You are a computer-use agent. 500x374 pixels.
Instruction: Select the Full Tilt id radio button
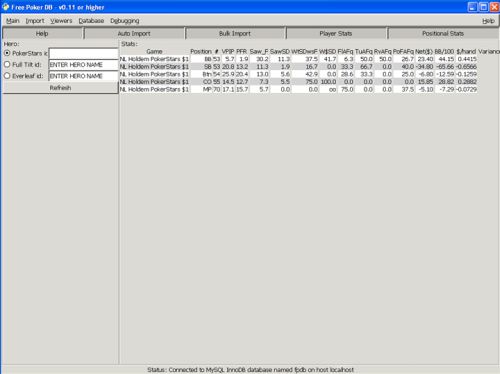(7, 64)
